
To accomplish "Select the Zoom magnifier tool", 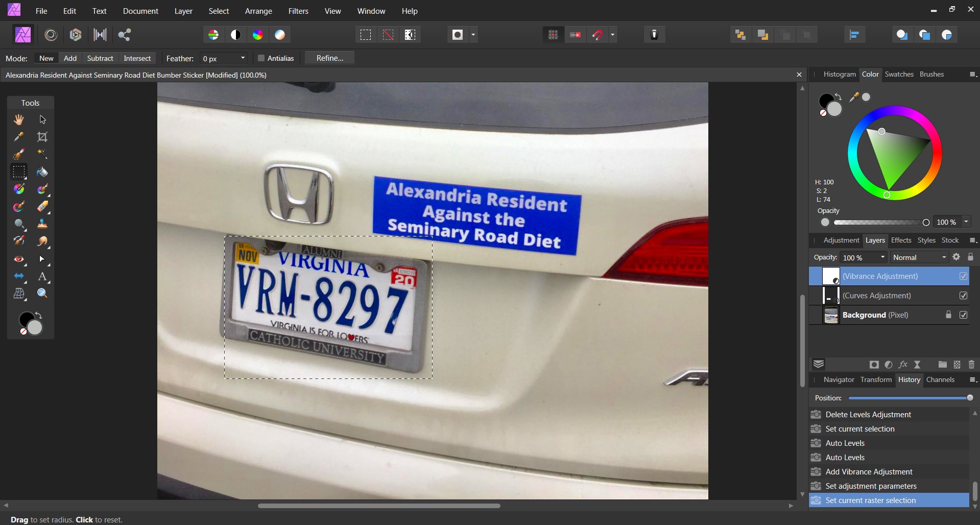I will (42, 294).
